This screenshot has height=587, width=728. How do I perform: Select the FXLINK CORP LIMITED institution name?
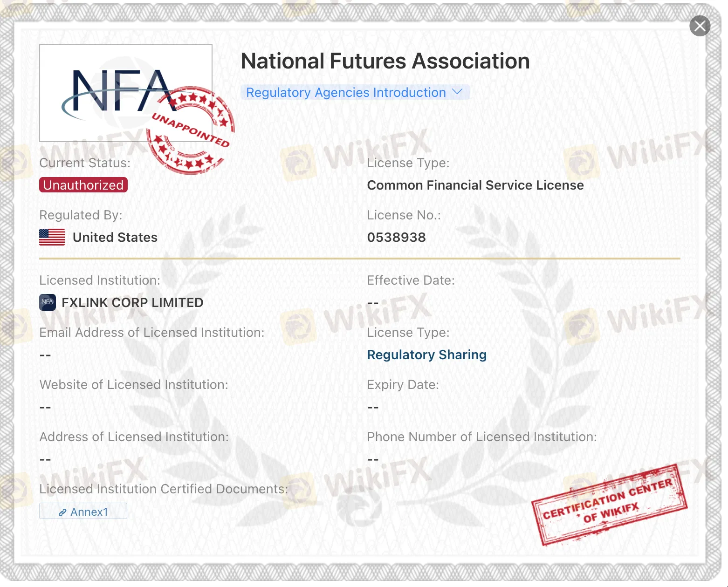pos(132,303)
